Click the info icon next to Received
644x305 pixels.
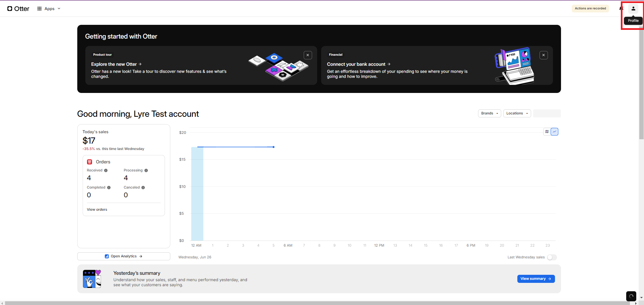(106, 170)
